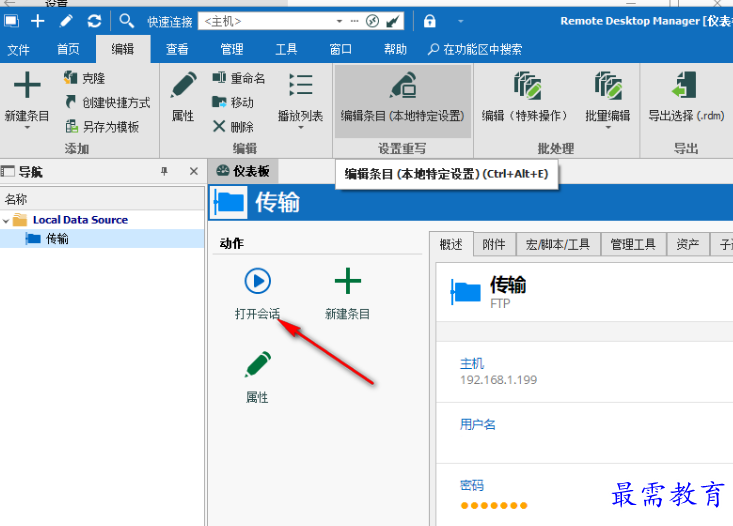This screenshot has width=733, height=526.
Task: Click the 克隆 ribbon button
Action: tap(85, 78)
